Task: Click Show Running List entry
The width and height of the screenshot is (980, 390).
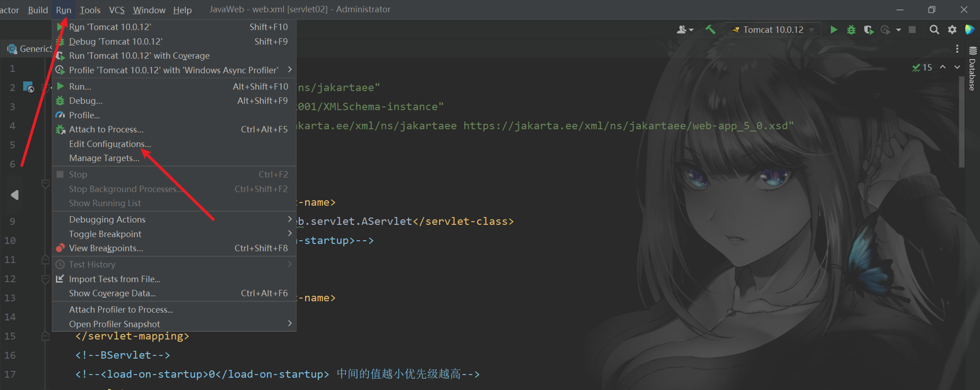Action: (174, 203)
